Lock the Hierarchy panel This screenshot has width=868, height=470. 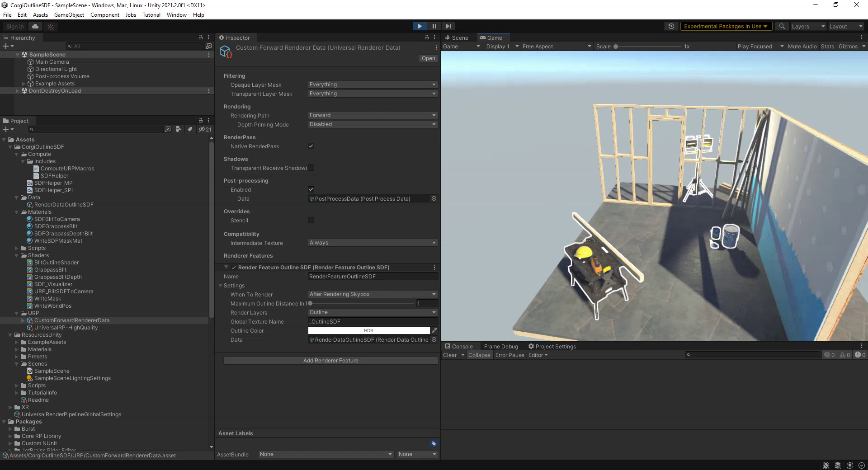coord(201,38)
